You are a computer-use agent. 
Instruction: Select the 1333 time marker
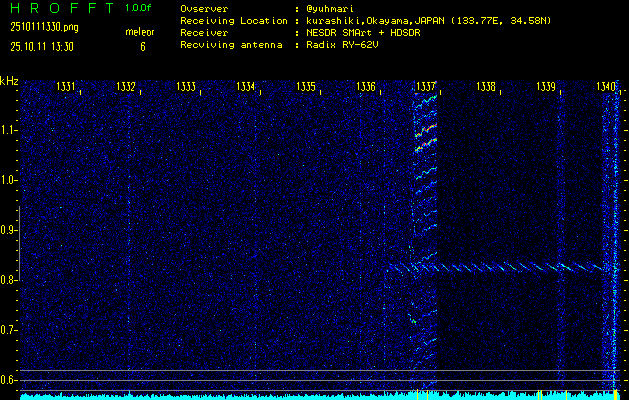(x=186, y=86)
